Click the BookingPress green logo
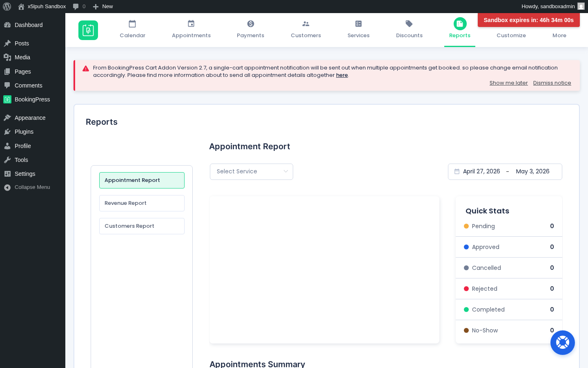This screenshot has width=588, height=368. click(88, 30)
